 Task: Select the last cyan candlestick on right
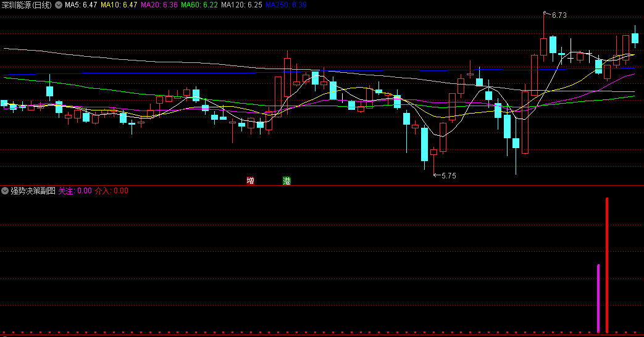635,37
